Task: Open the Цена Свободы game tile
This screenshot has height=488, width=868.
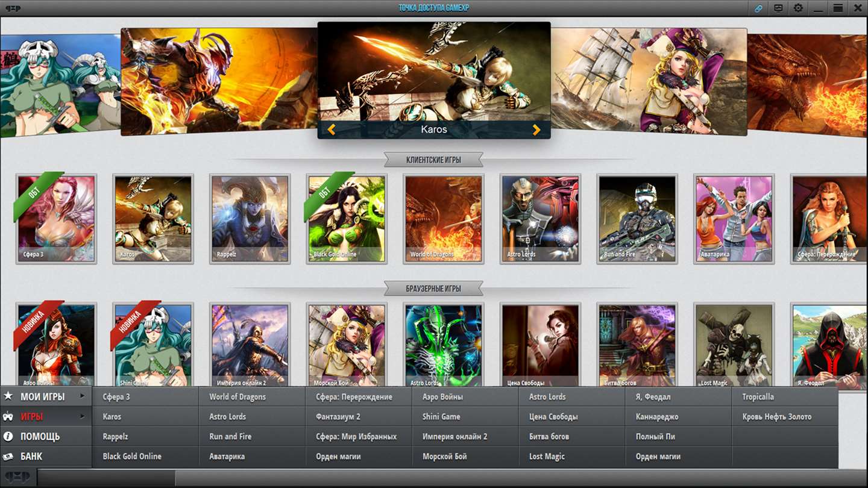Action: tap(540, 345)
